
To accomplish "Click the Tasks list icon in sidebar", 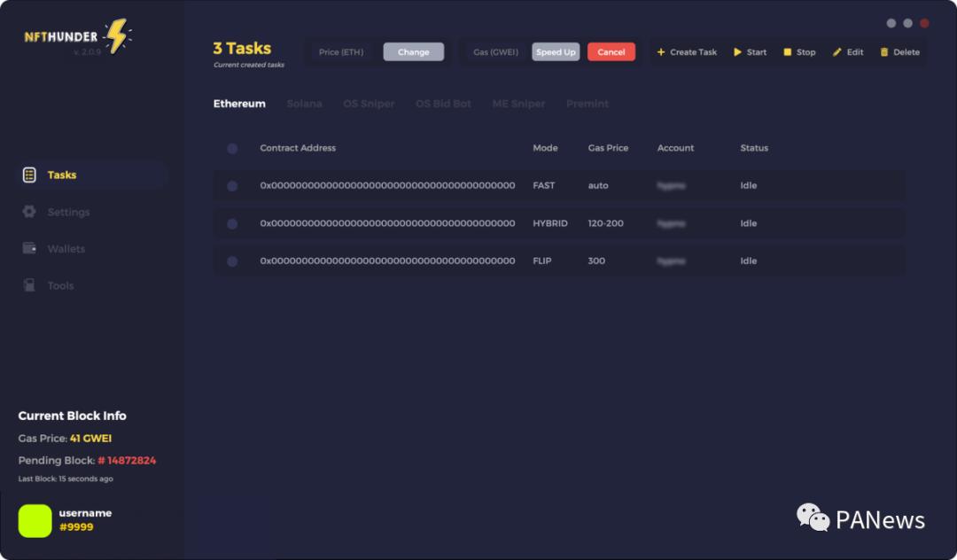I will pyautogui.click(x=29, y=175).
